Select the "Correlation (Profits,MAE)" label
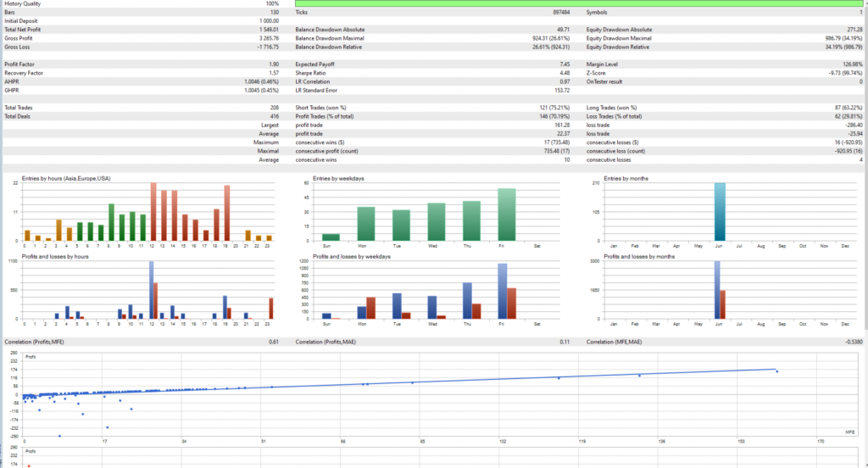868x468 pixels. tap(325, 342)
